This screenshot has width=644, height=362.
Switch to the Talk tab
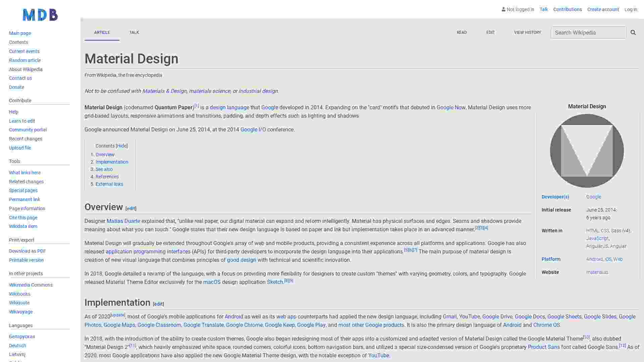point(134,33)
